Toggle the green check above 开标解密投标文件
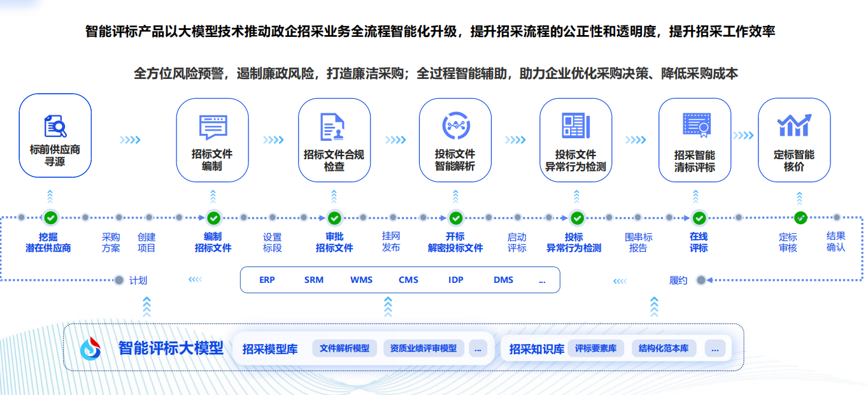The image size is (868, 395). click(455, 218)
